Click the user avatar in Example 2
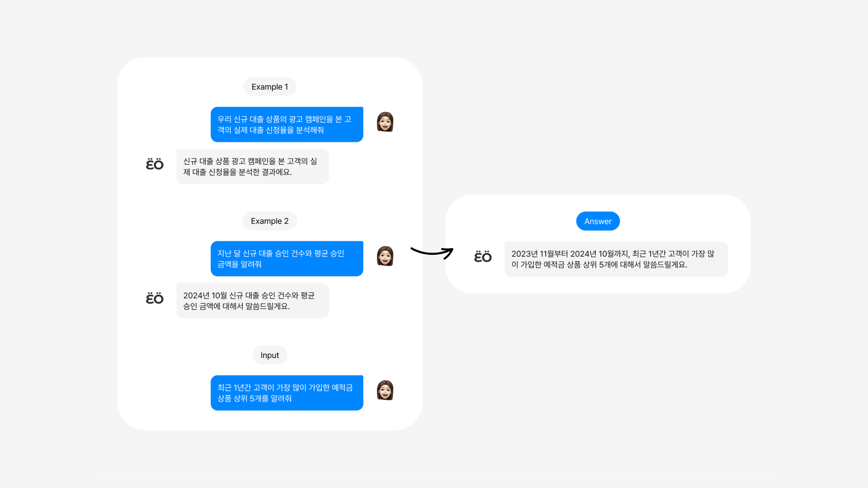 385,256
